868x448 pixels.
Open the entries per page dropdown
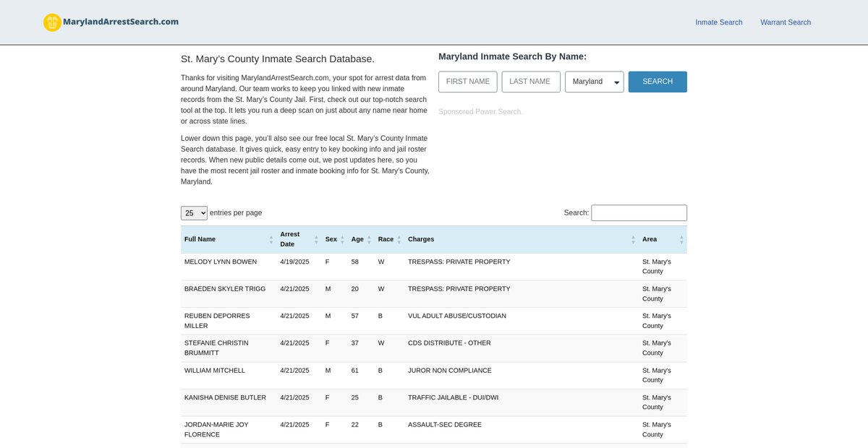point(194,213)
